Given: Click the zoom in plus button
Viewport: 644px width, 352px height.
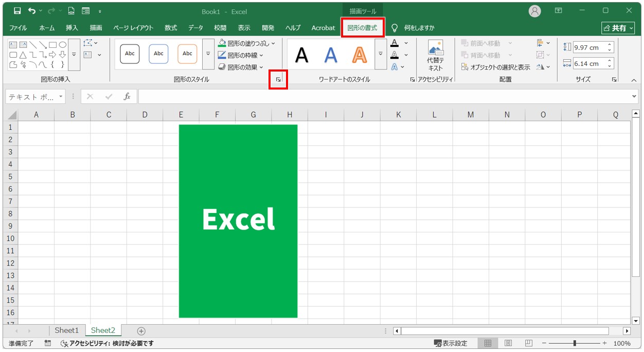Looking at the screenshot, I should pos(604,343).
